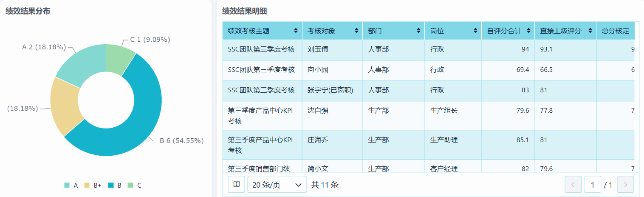This screenshot has height=197, width=644.
Task: Toggle legend item B+
Action: coord(93,185)
